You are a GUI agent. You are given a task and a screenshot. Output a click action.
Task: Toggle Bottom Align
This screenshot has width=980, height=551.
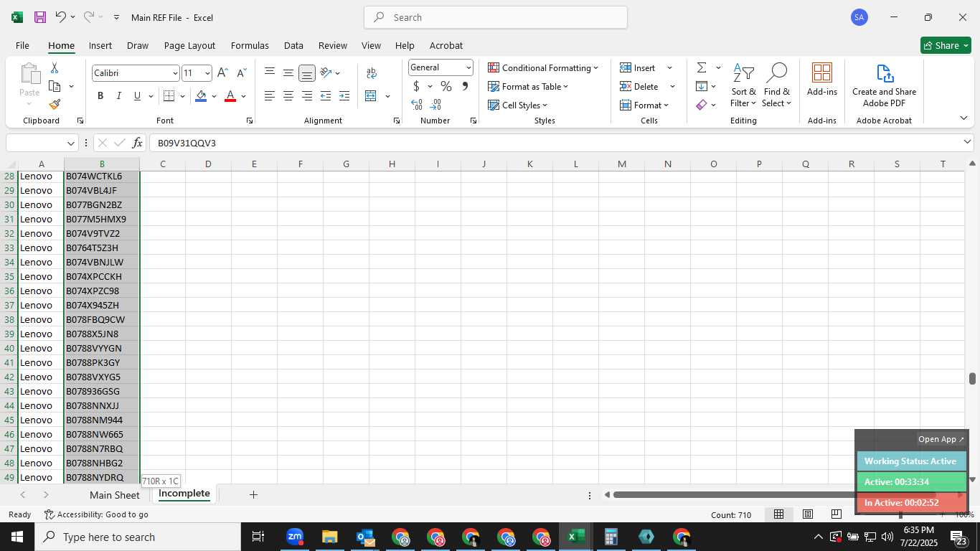[307, 72]
